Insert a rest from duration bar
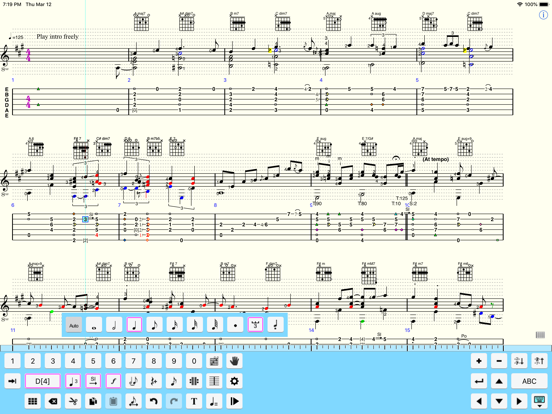The height and width of the screenshot is (414, 552). (275, 325)
